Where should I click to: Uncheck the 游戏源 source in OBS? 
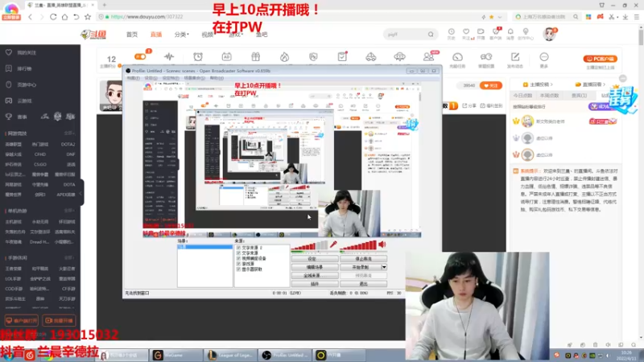click(238, 264)
